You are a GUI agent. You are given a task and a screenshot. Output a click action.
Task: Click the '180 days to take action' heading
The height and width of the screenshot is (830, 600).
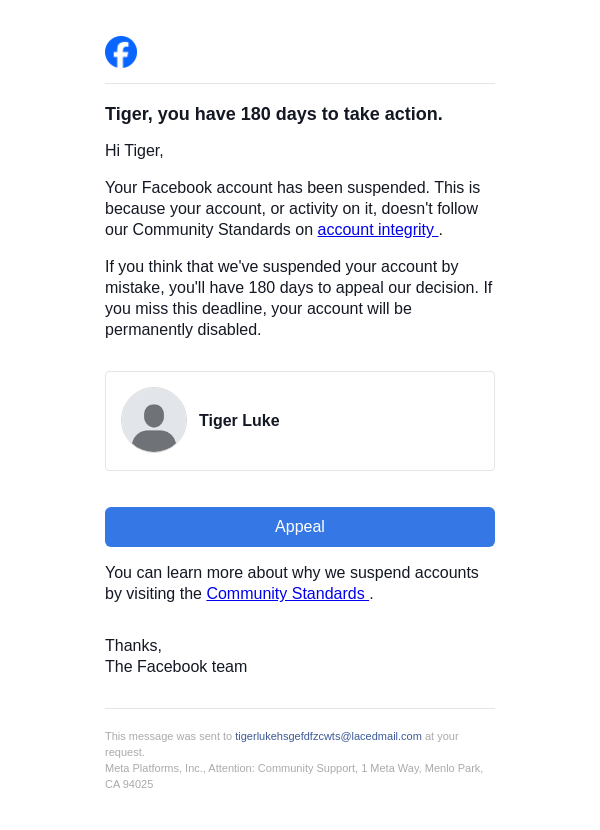(273, 114)
